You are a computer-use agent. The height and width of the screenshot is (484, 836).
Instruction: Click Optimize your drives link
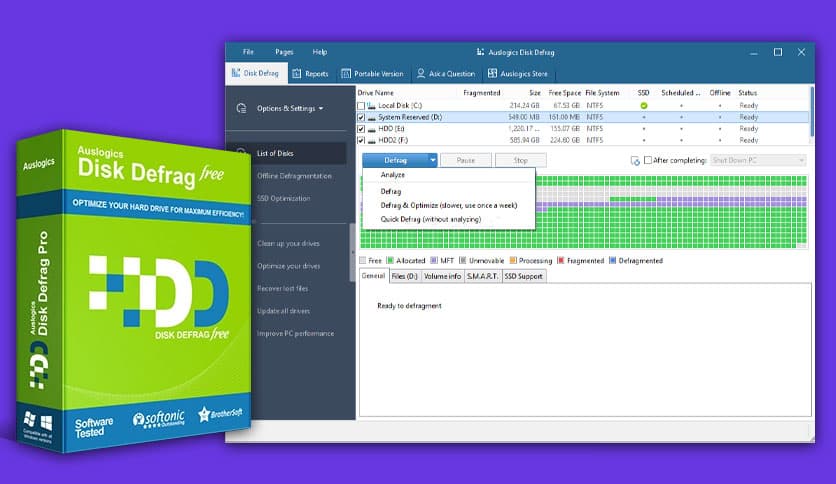point(288,265)
